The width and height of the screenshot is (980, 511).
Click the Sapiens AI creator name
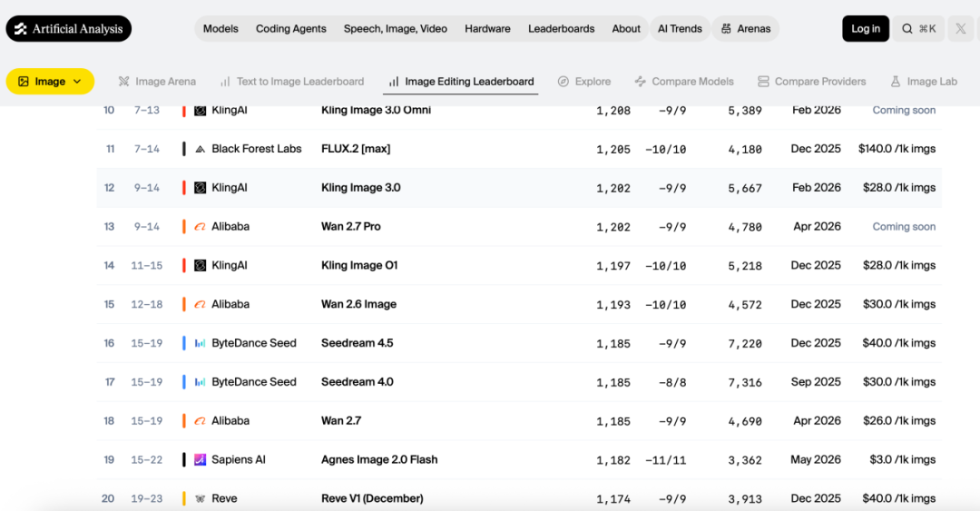[238, 459]
